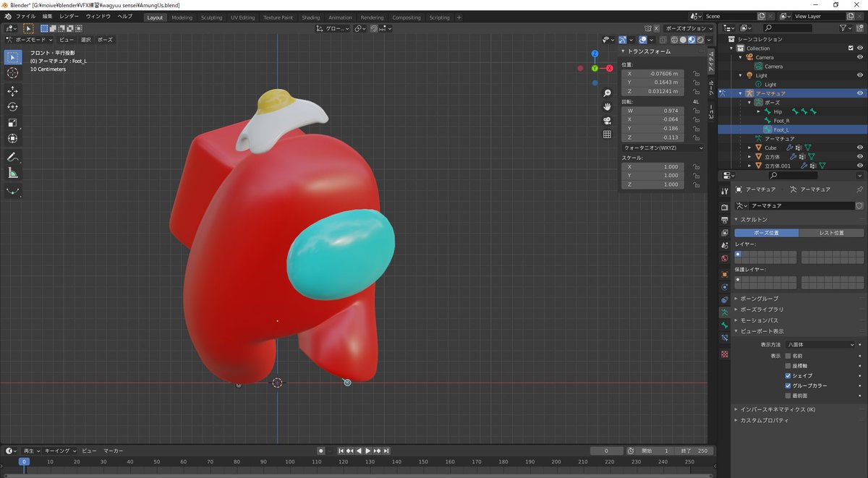Enable the 最前面 checkbox
The height and width of the screenshot is (478, 868).
click(x=788, y=396)
